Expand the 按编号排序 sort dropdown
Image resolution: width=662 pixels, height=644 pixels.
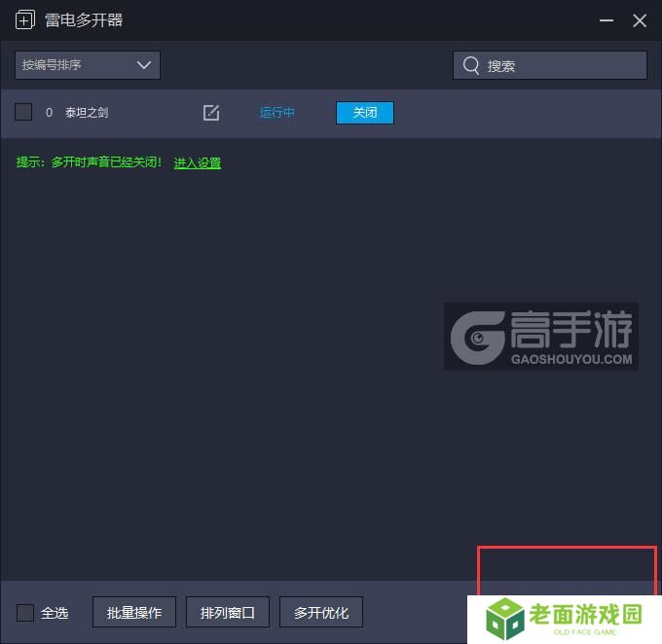click(88, 65)
